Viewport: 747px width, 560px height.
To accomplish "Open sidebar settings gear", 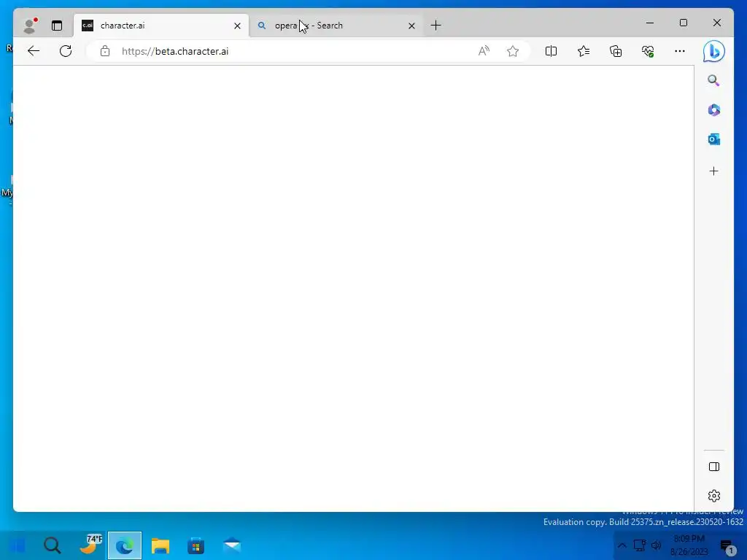I will [713, 496].
